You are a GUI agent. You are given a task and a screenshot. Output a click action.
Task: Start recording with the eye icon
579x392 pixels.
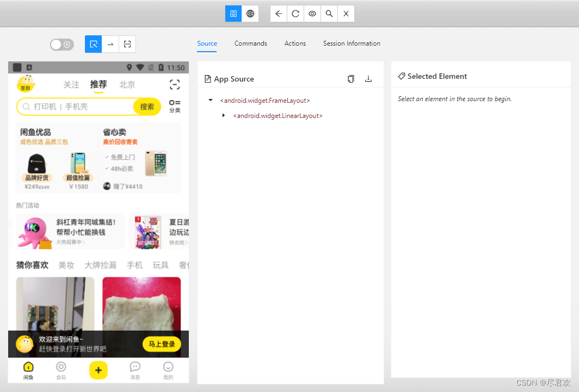(312, 14)
